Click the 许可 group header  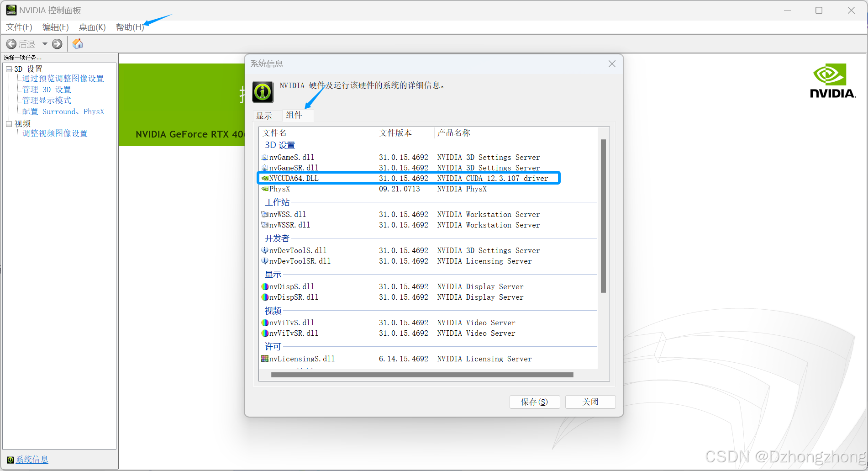(x=273, y=346)
